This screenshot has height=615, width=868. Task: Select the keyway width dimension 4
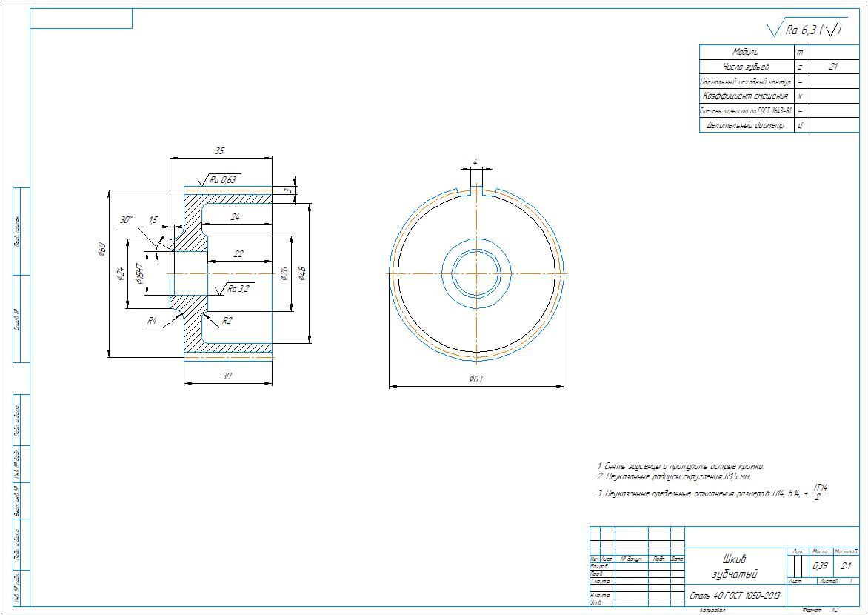(475, 162)
